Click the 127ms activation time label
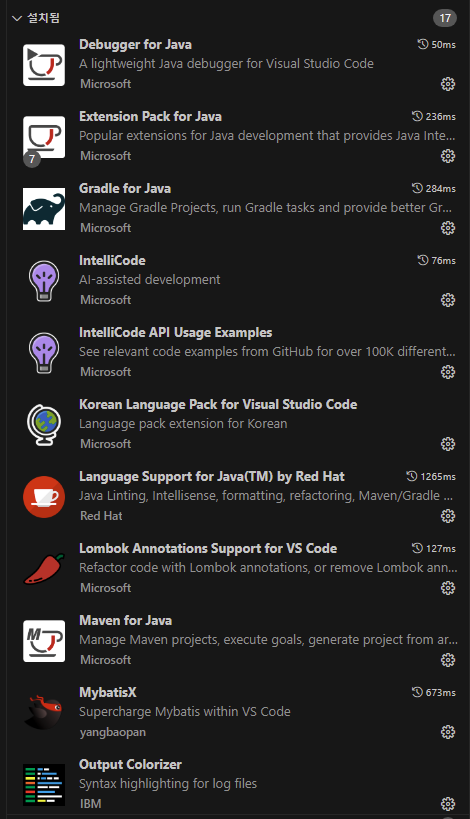Image resolution: width=470 pixels, height=819 pixels. pos(433,548)
